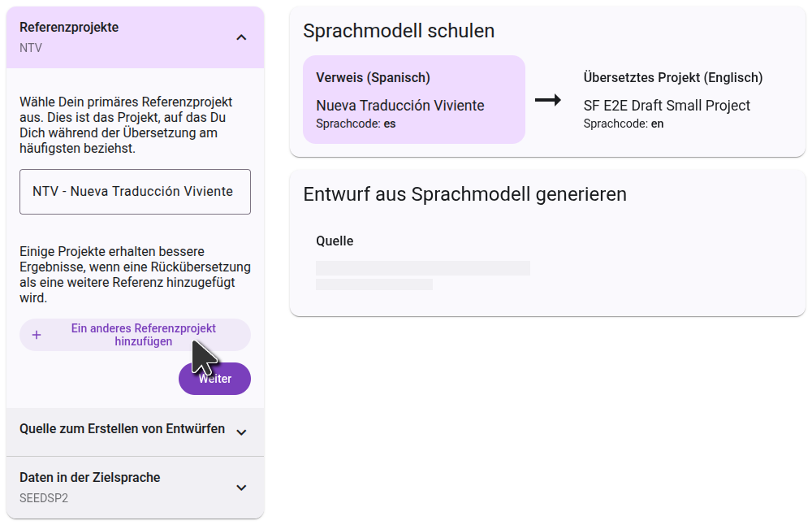Image resolution: width=812 pixels, height=525 pixels.
Task: Click the plus icon for adding reference project
Action: click(36, 335)
